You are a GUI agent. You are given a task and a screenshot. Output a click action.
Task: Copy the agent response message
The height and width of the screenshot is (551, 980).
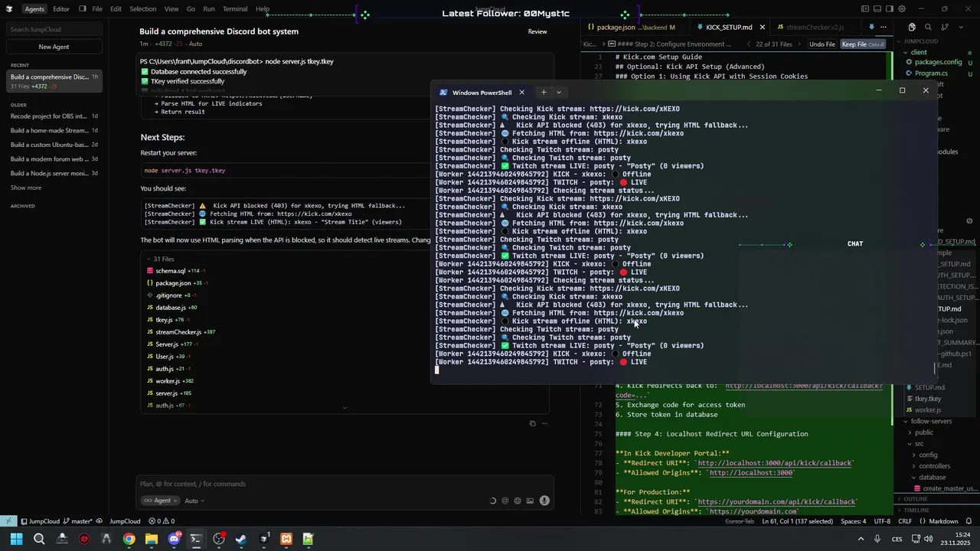[533, 423]
